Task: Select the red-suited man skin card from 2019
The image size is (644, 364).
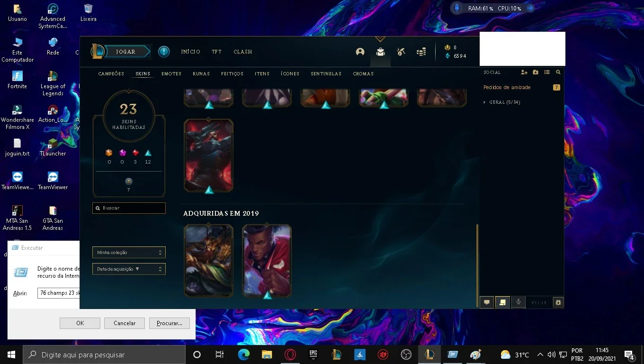Action: click(x=267, y=261)
